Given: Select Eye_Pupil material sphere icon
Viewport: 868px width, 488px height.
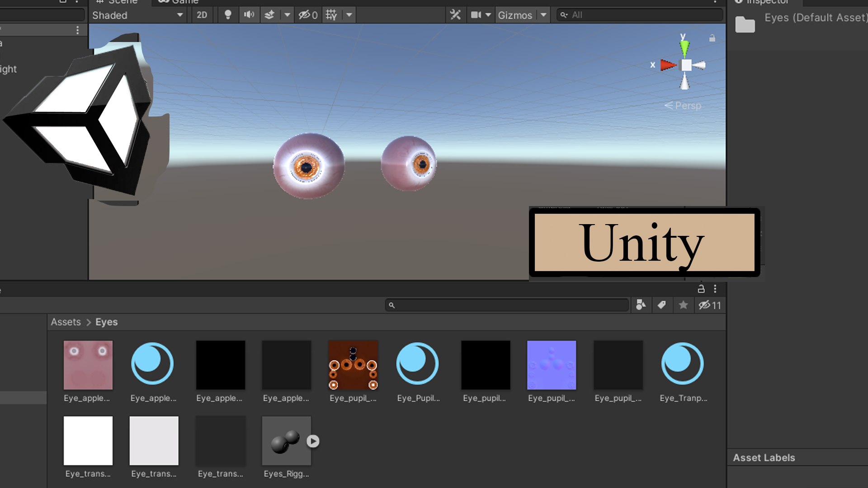Looking at the screenshot, I should tap(417, 364).
